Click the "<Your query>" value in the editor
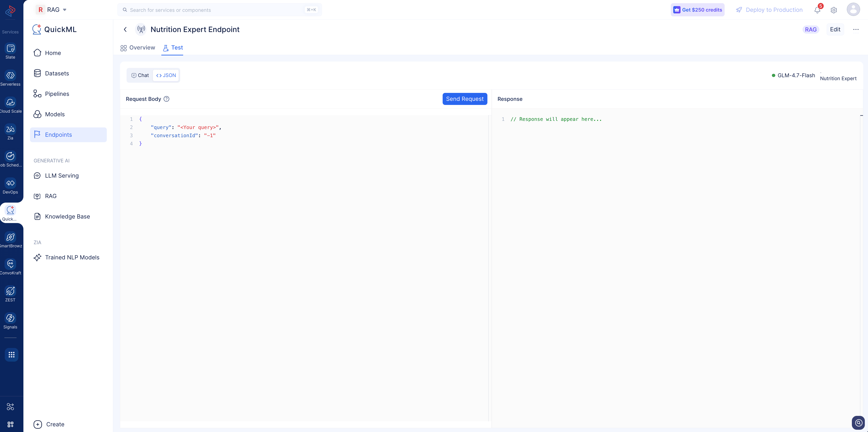The width and height of the screenshot is (868, 432). pyautogui.click(x=198, y=127)
